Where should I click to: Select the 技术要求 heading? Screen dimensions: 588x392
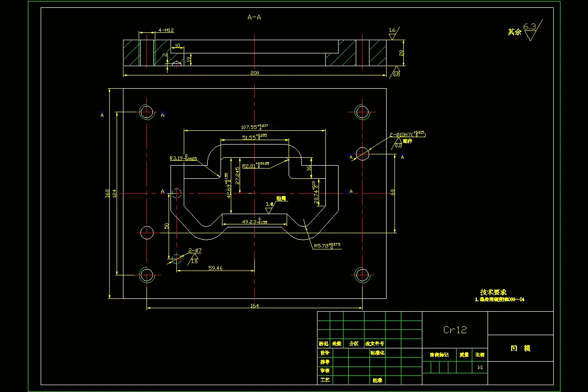pyautogui.click(x=493, y=292)
